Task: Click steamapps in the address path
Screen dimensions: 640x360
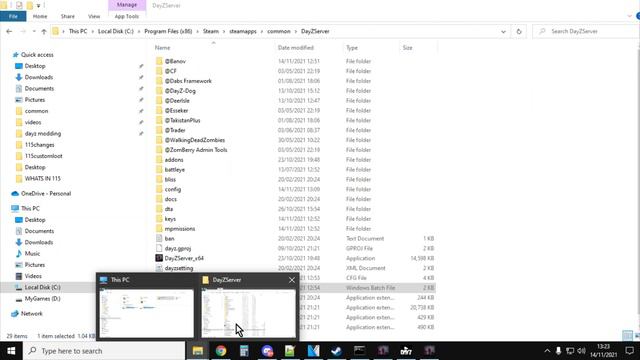Action: coord(243,31)
